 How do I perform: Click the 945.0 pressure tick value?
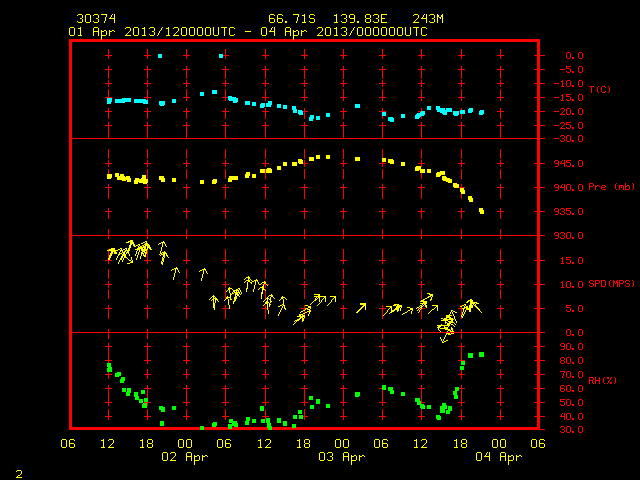tap(568, 164)
